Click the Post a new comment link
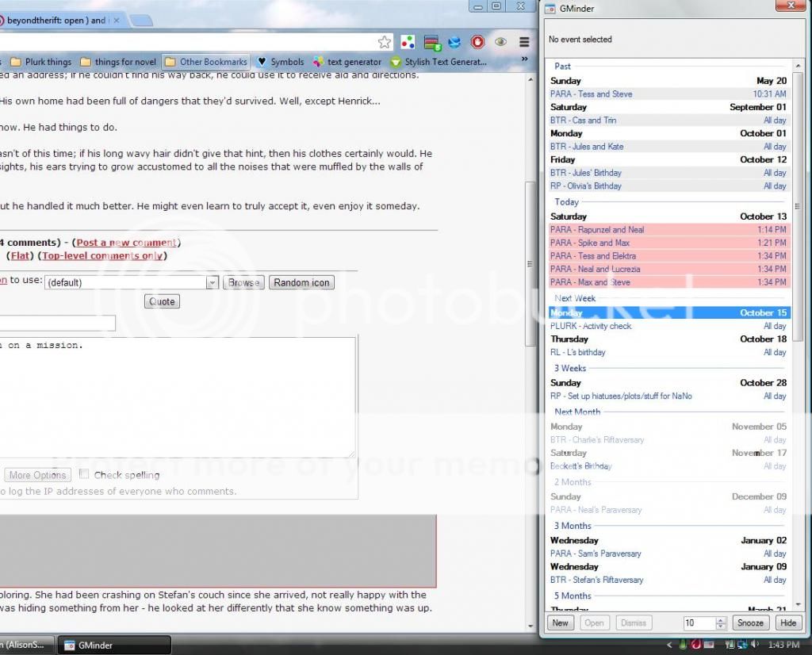The image size is (812, 655). pos(126,243)
